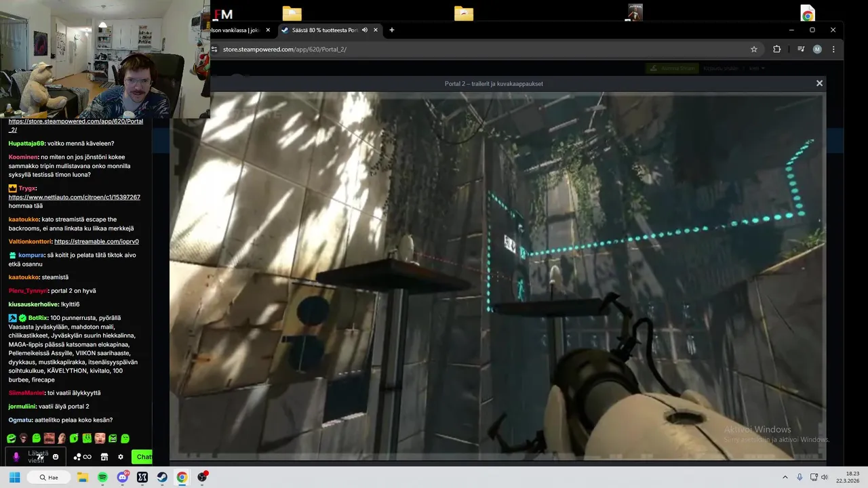This screenshot has height=488, width=868.
Task: Open network status icon in system tray
Action: [x=814, y=477]
